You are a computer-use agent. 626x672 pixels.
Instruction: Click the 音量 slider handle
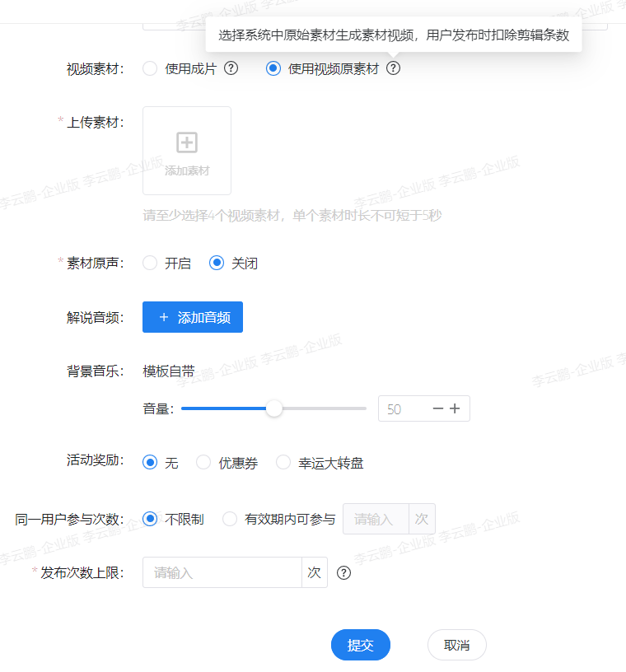[x=274, y=408]
